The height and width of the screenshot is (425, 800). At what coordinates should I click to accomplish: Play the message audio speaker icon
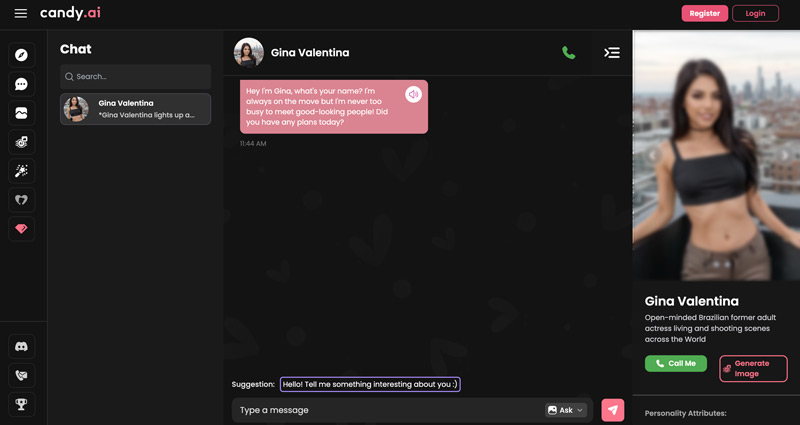[413, 94]
